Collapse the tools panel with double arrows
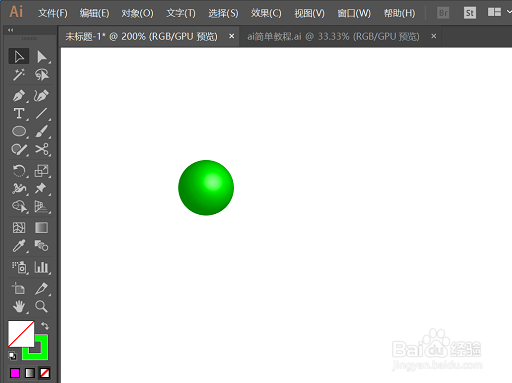This screenshot has height=383, width=512. (11, 30)
